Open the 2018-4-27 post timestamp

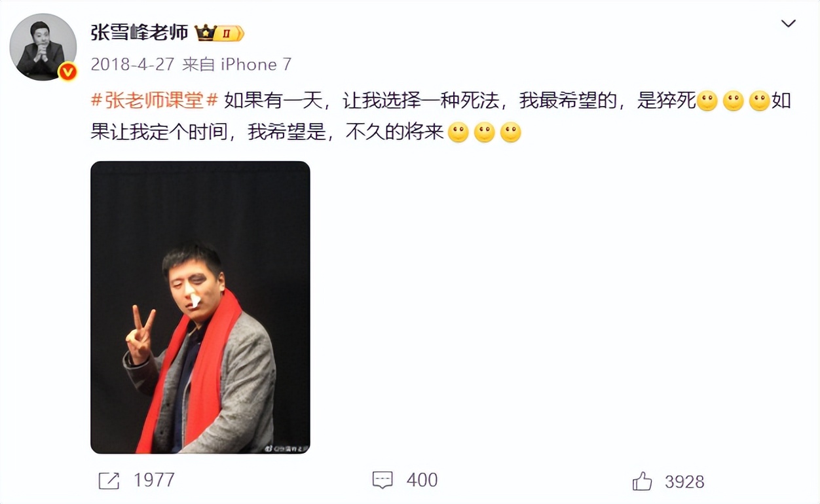pos(133,64)
